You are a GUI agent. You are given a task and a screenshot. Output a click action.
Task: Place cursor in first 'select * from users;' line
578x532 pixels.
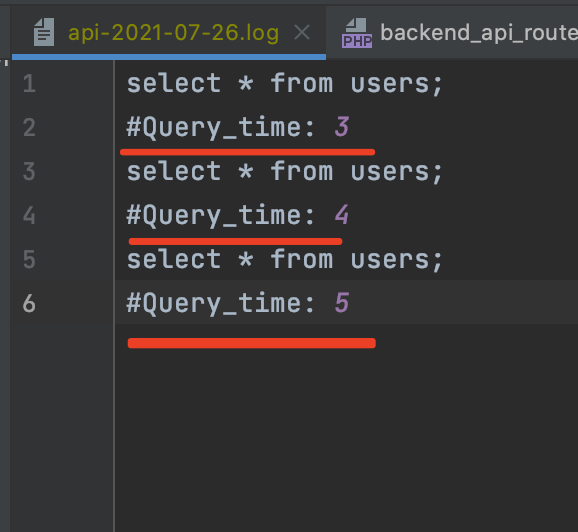tap(285, 84)
